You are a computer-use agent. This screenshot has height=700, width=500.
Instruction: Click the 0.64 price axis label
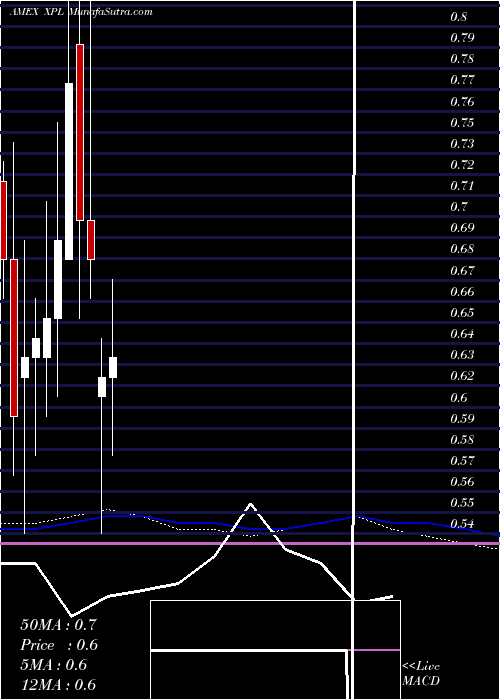pyautogui.click(x=462, y=334)
